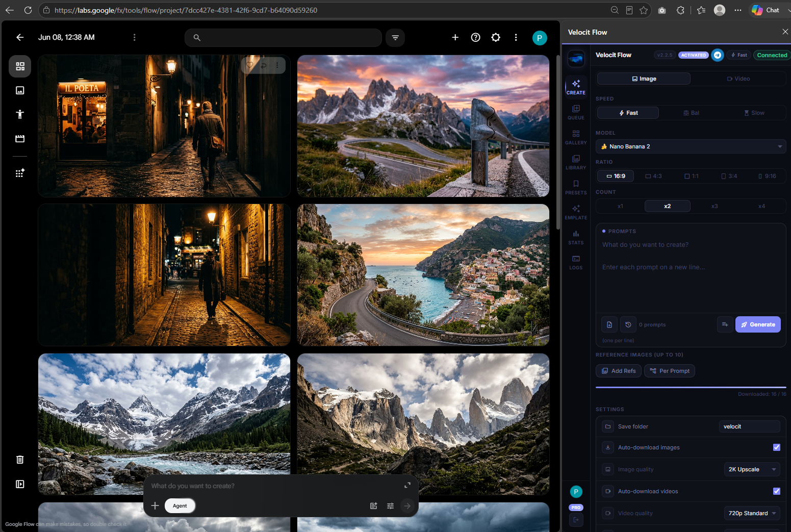This screenshot has height=532, width=791.
Task: Toggle Auto-download images checkbox
Action: (776, 447)
